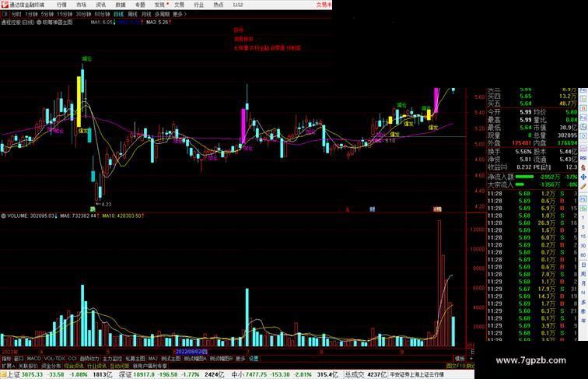
Task: Open the 市场 menu
Action: click(x=81, y=5)
